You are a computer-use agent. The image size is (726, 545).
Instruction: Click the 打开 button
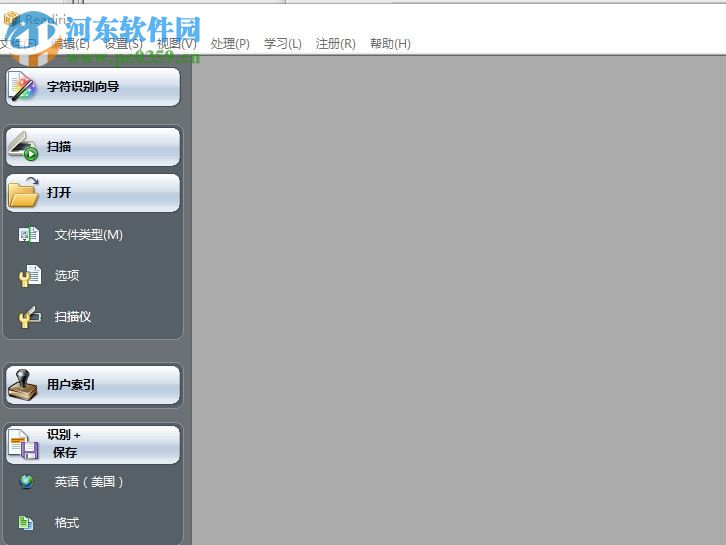[93, 193]
